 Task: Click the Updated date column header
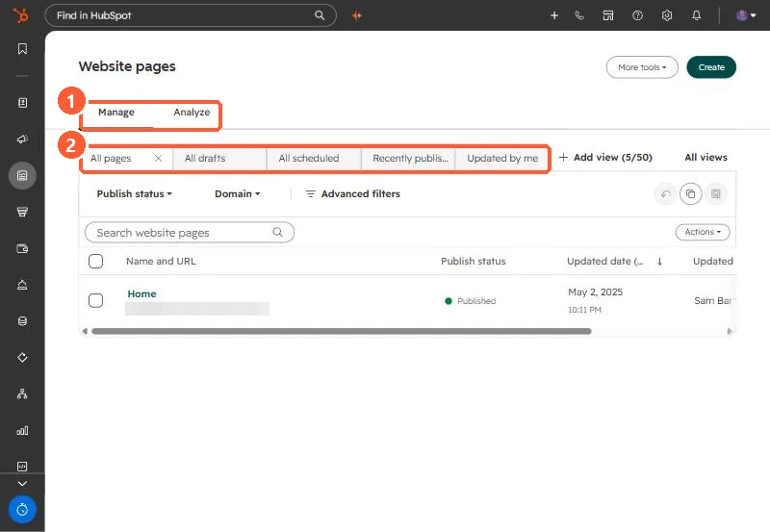605,261
